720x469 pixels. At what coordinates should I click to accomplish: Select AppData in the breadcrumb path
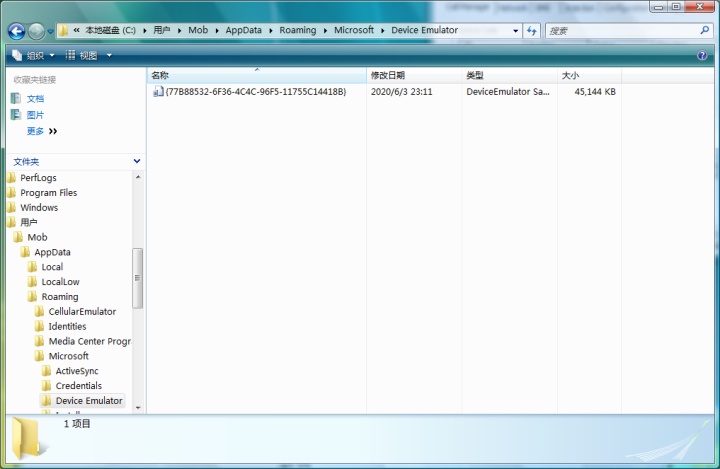tap(243, 30)
